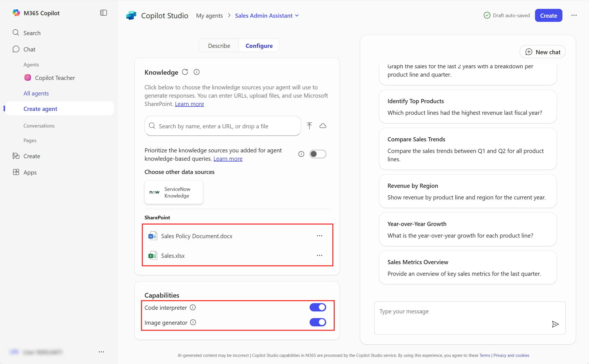The image size is (589, 364).
Task: Open Code interpreter info icon
Action: pos(193,307)
